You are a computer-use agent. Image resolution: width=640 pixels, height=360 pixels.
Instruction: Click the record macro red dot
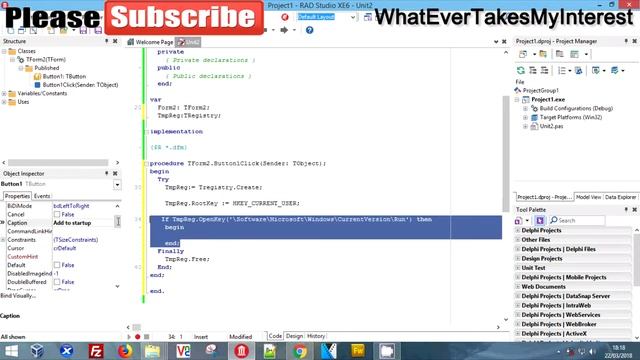(138, 337)
